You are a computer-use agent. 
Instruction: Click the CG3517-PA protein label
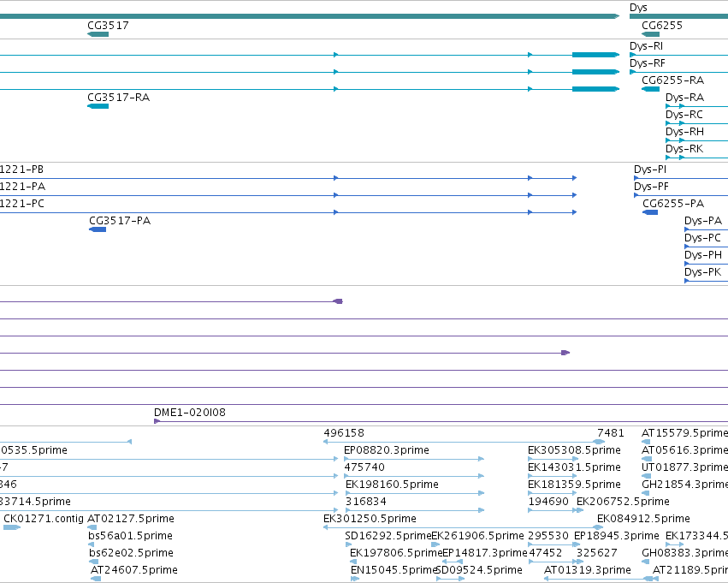(120, 221)
